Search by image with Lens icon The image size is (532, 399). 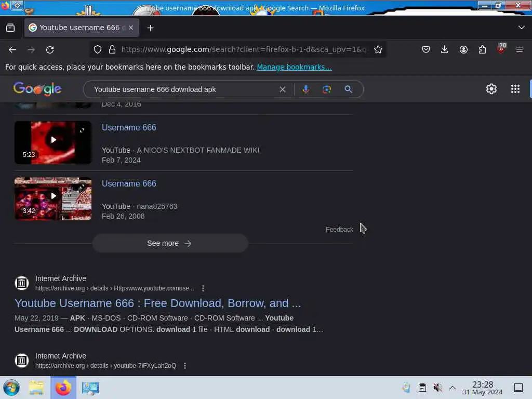326,89
